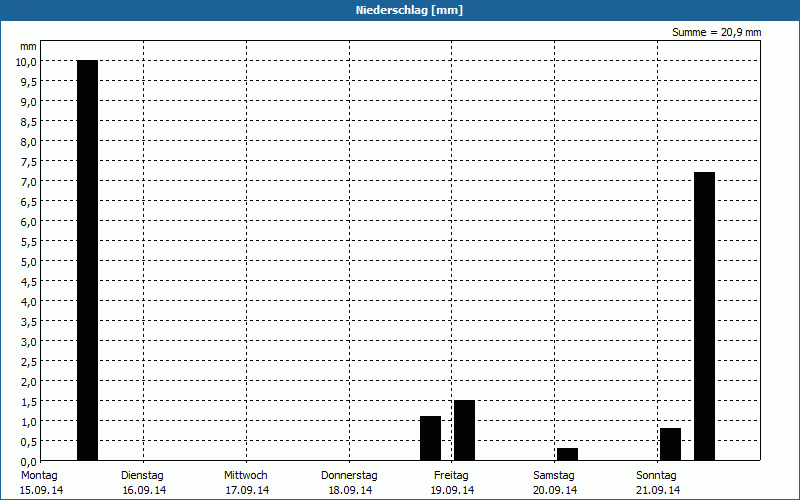
Task: Click the Niederschlag [mm] chart title
Action: (x=409, y=10)
